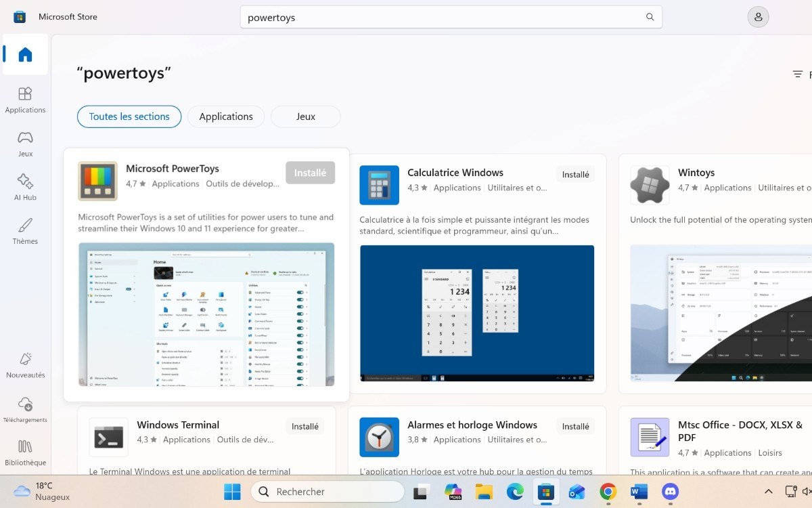812x508 pixels.
Task: Expand hidden icons in the system tray
Action: (x=769, y=491)
